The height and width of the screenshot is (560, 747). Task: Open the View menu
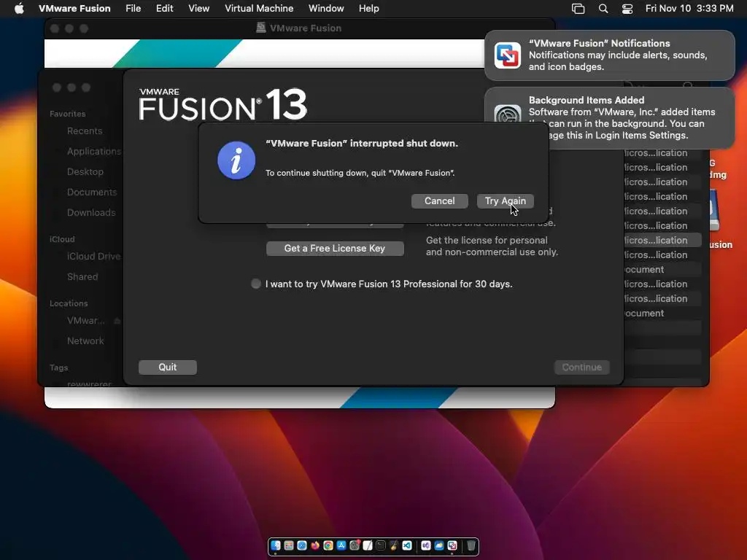coord(198,8)
